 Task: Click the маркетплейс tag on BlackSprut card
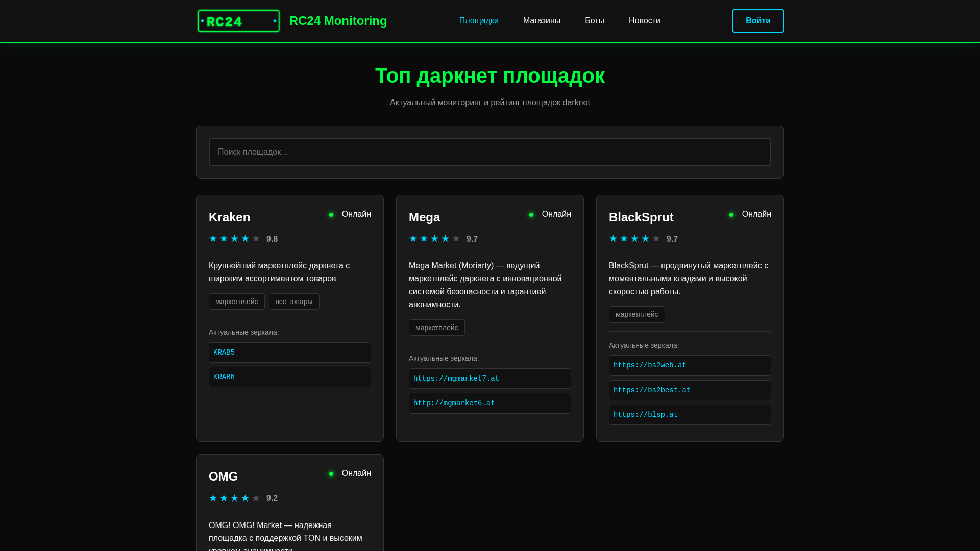637,314
